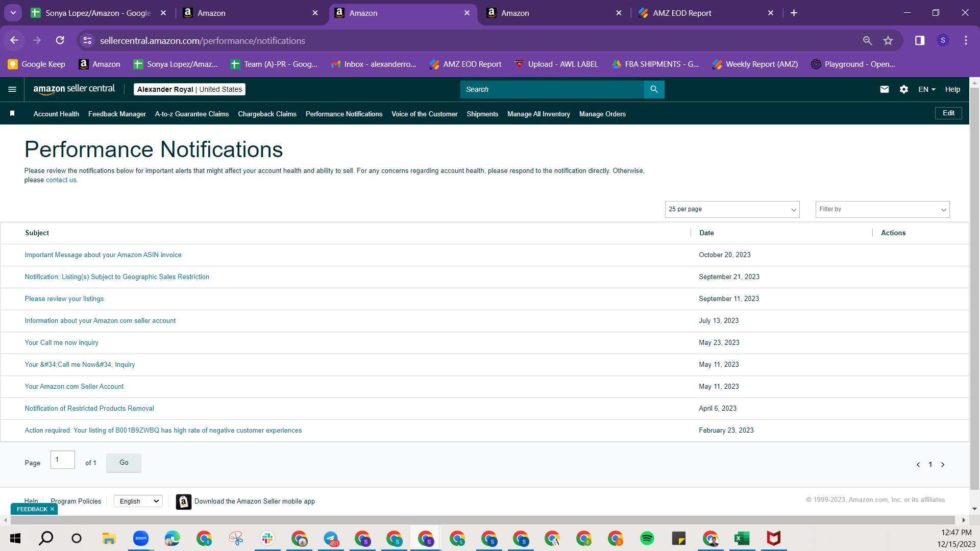Open Windows Start menu
Viewport: 980px width, 551px height.
tap(15, 538)
